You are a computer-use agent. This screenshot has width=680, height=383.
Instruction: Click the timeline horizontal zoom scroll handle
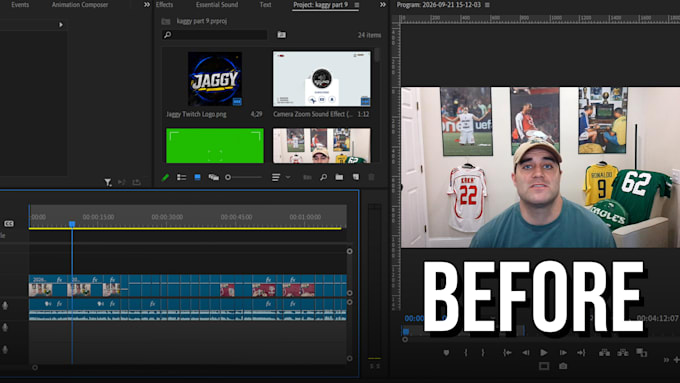35,368
